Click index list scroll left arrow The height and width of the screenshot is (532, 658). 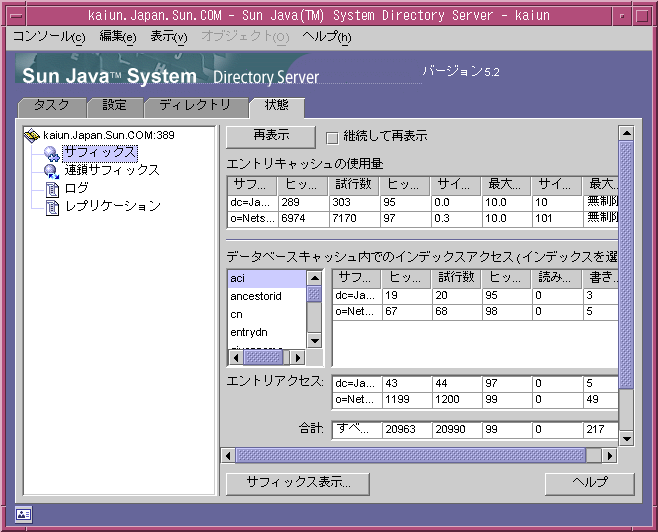(x=236, y=357)
